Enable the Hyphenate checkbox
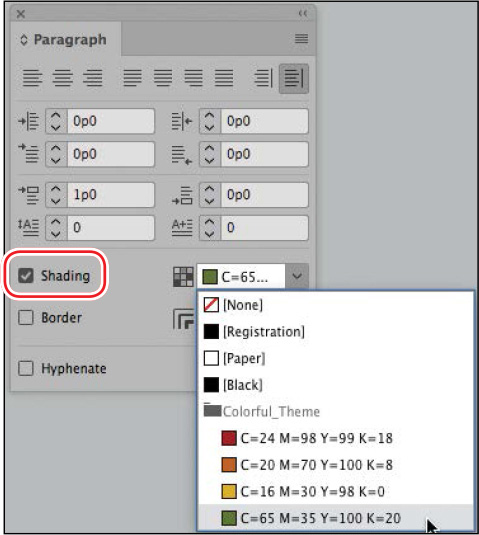 tap(26, 368)
